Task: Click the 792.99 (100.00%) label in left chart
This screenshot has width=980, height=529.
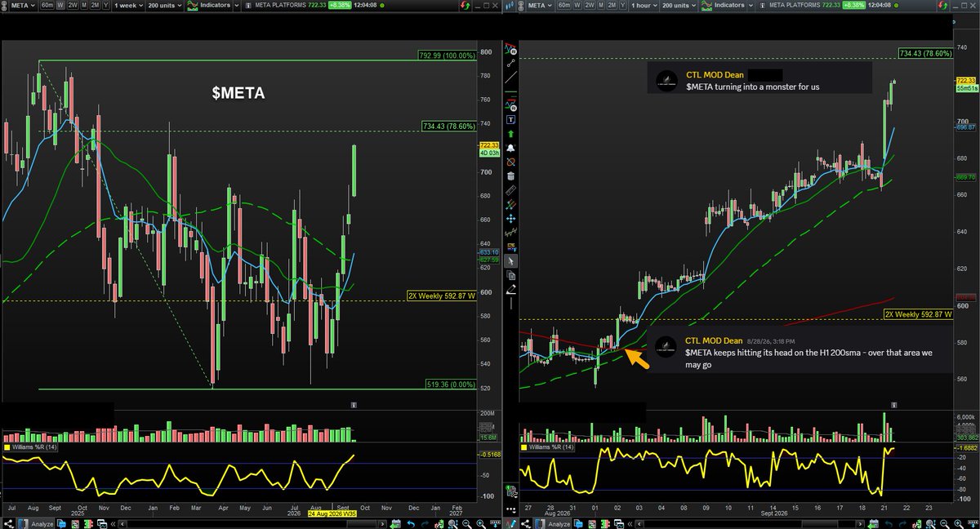Action: [448, 56]
